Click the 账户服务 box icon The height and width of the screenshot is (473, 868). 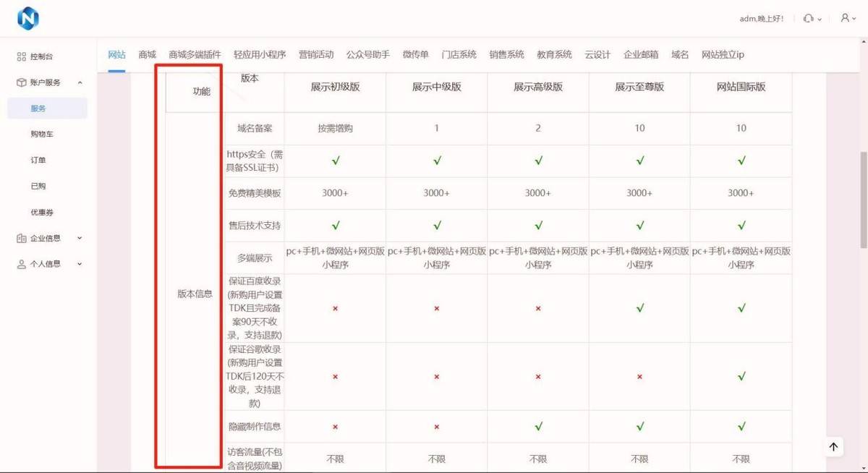21,82
